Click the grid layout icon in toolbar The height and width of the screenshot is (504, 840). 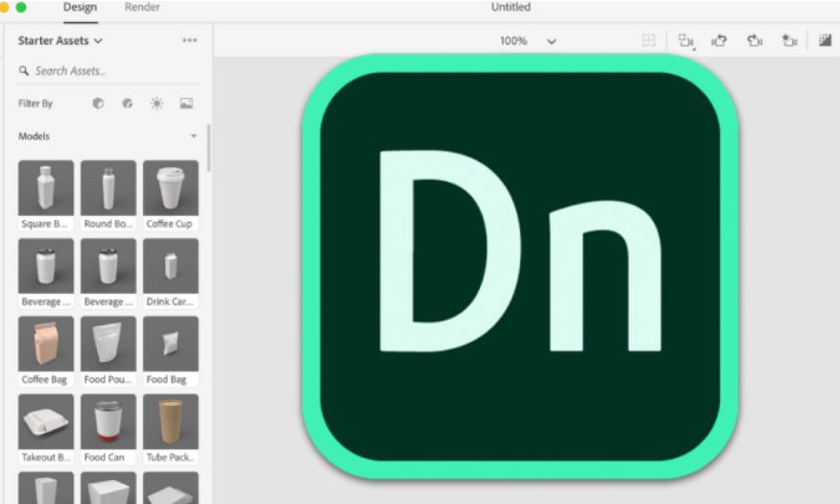648,40
